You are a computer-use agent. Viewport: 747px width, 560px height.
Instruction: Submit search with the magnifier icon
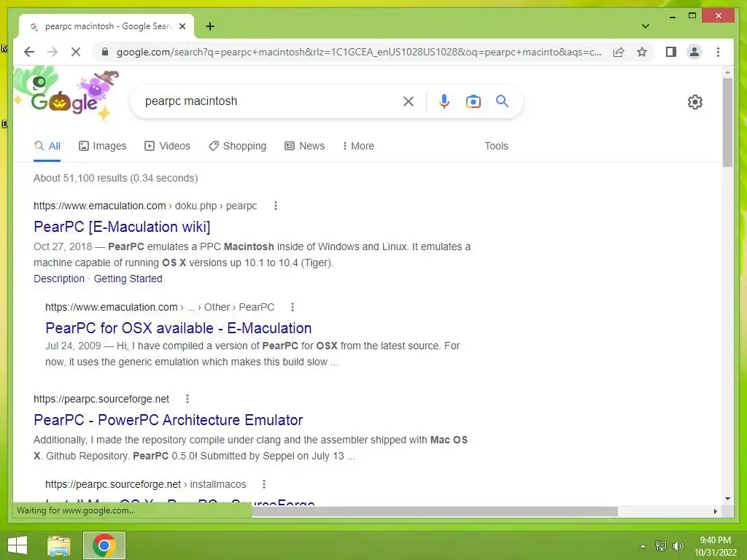point(502,101)
